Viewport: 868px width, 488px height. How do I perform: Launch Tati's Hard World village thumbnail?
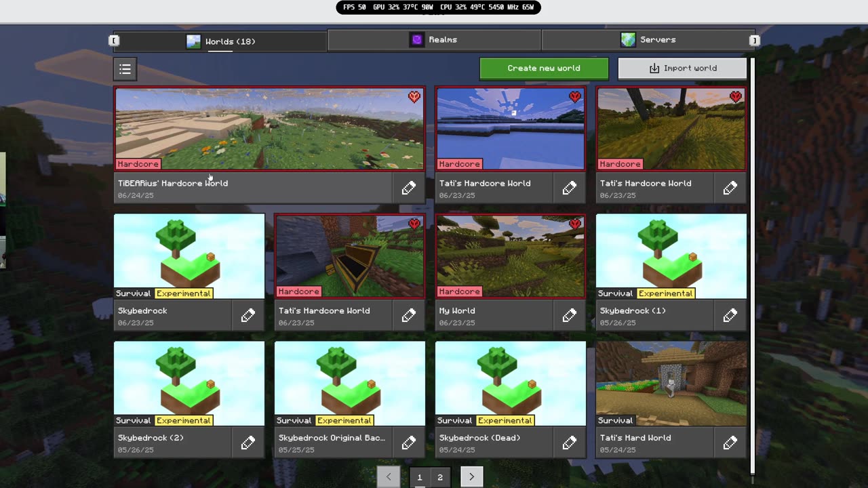point(671,384)
